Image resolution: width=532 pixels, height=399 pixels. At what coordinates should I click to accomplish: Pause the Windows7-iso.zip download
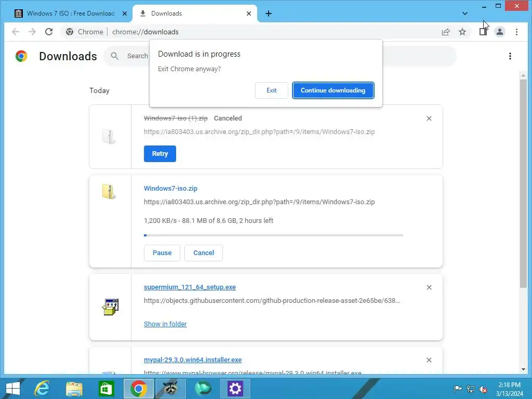coord(162,253)
